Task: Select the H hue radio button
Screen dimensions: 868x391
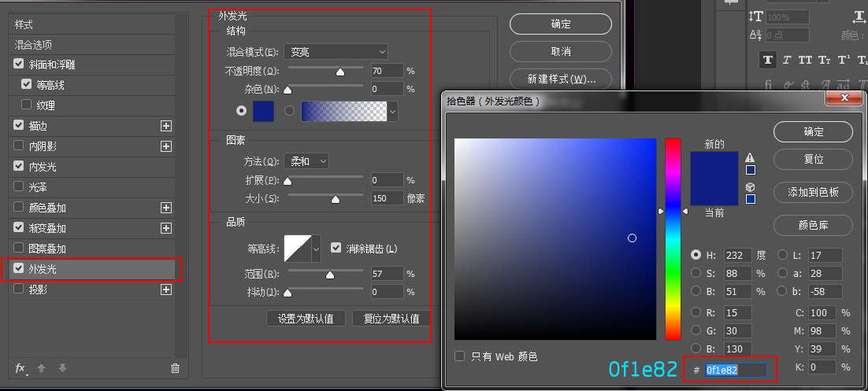Action: (x=696, y=255)
